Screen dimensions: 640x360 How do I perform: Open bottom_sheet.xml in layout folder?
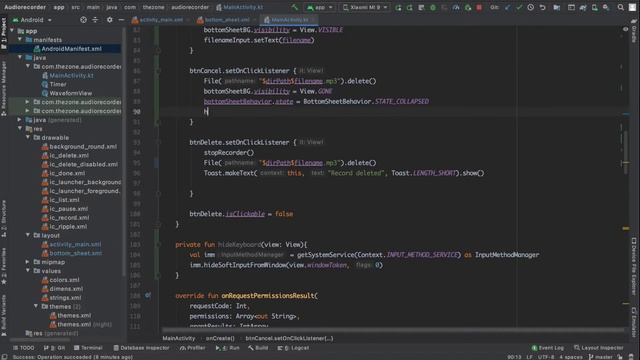(76, 253)
